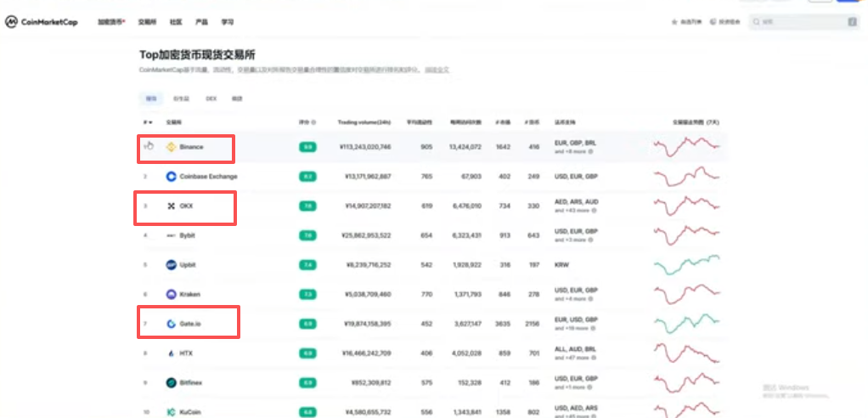Open Gate.io's green 7-day volume sparkline
The image size is (868, 418).
[687, 324]
